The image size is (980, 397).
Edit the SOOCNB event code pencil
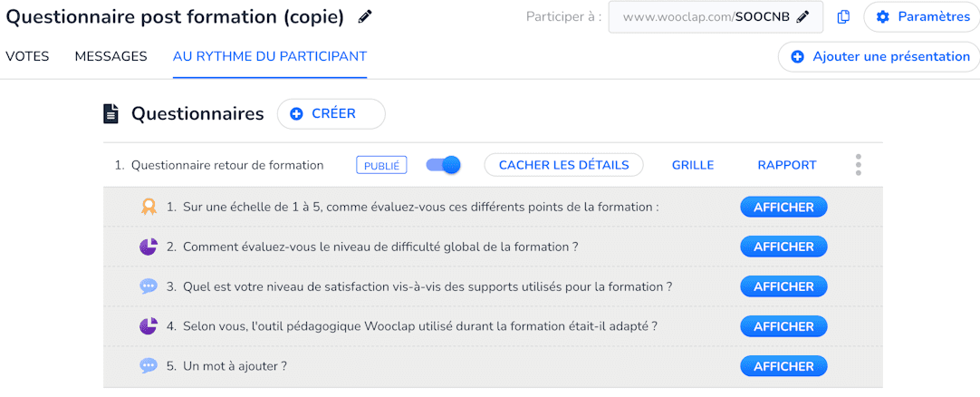click(x=803, y=17)
